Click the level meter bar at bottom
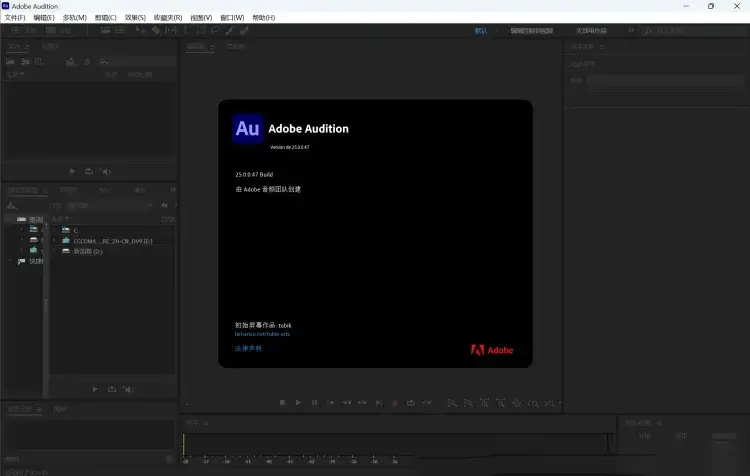Screen dimensions: 750x476 point(395,445)
